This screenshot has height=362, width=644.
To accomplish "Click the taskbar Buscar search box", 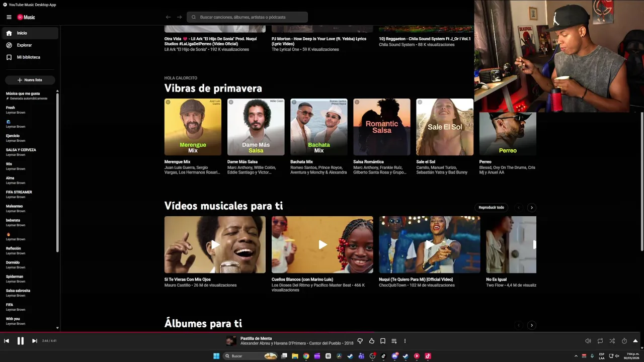I will pyautogui.click(x=251, y=356).
